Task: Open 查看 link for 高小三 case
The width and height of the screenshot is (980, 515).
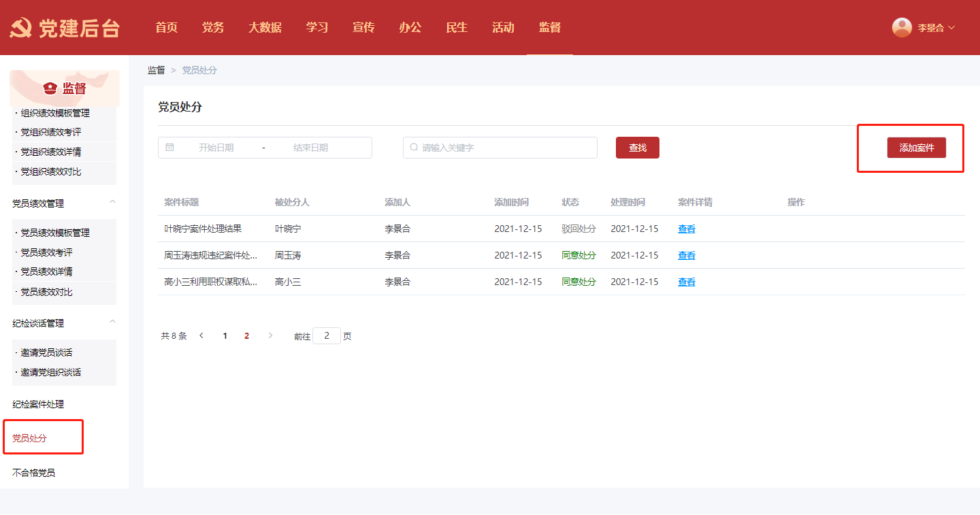Action: pos(686,282)
